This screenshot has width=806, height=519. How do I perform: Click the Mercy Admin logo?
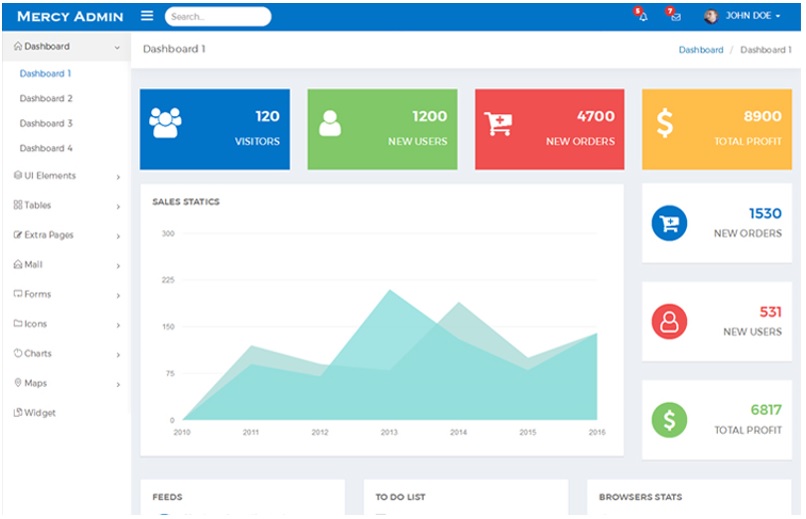click(70, 16)
